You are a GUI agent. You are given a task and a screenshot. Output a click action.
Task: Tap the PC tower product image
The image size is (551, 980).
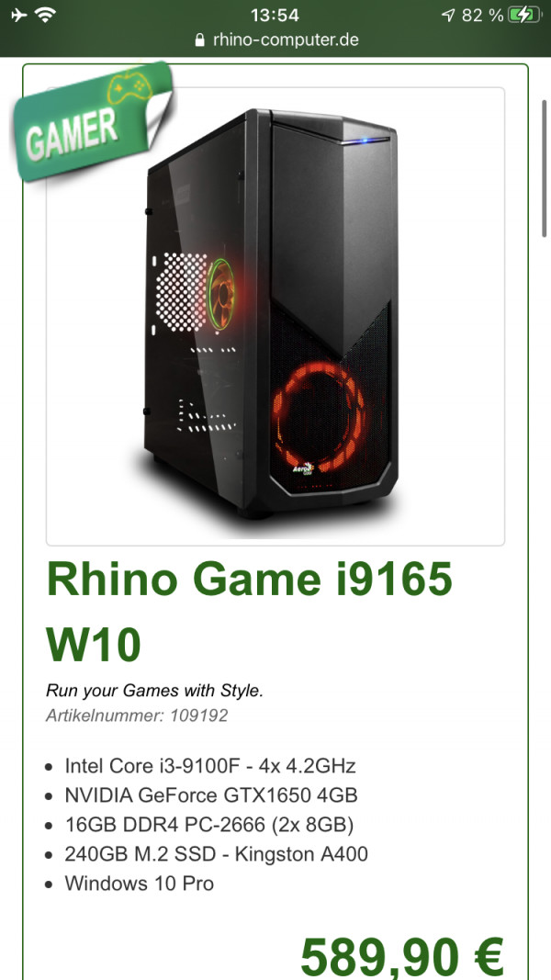[275, 316]
